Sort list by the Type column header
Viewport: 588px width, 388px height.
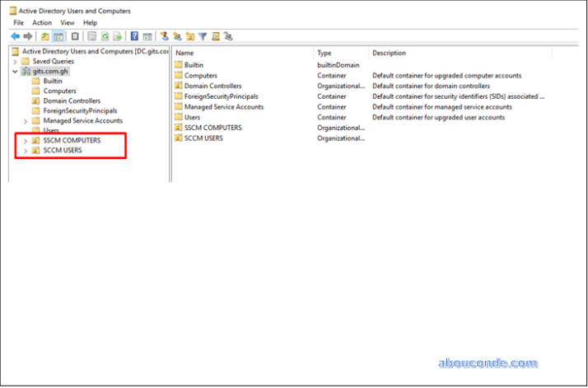tap(340, 53)
